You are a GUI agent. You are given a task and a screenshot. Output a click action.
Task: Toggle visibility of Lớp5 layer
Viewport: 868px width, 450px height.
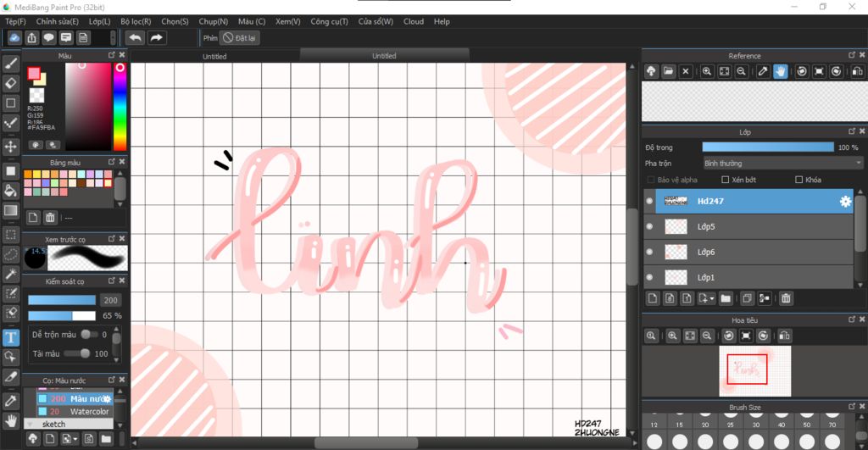click(649, 226)
